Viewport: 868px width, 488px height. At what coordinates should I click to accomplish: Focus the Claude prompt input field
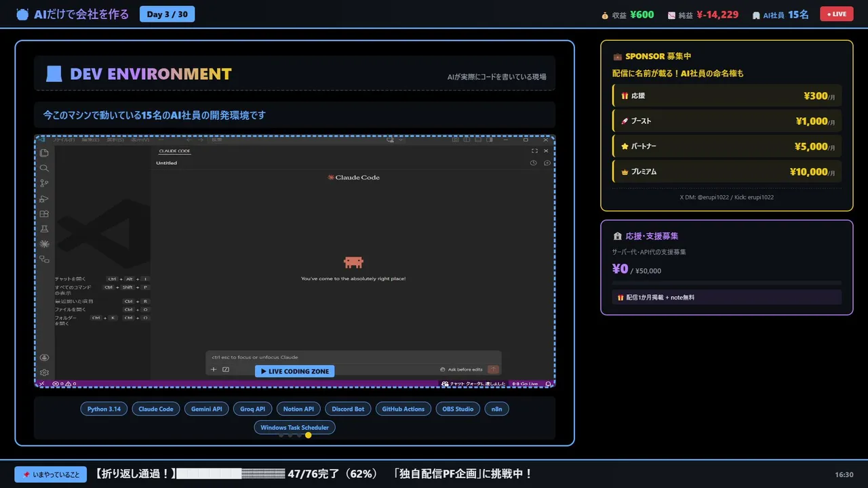click(x=353, y=357)
